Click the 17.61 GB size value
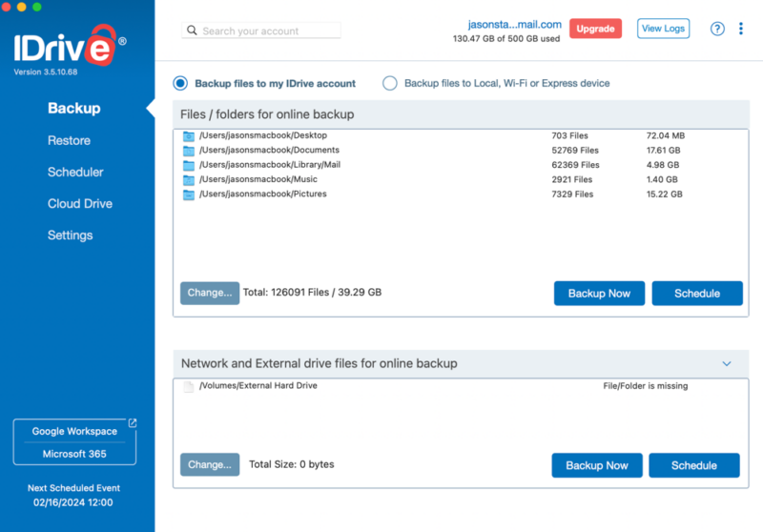The height and width of the screenshot is (532, 763). pyautogui.click(x=663, y=151)
